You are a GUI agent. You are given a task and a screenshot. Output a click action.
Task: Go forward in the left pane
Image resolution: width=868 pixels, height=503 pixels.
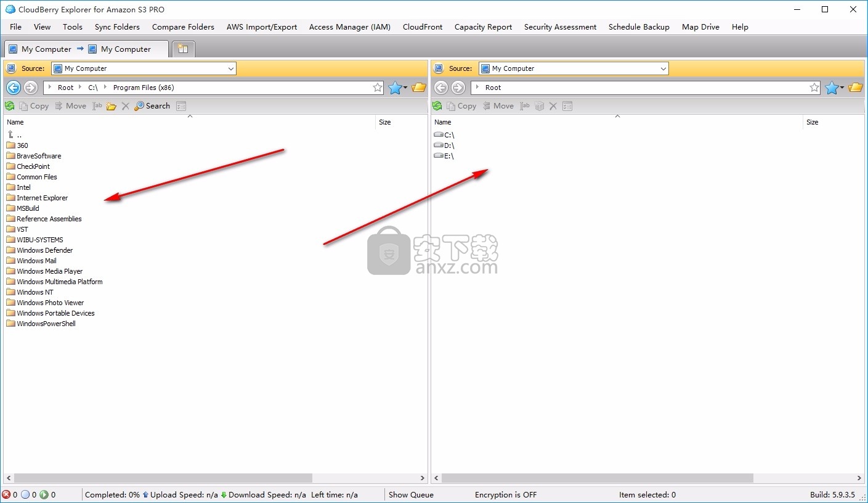[x=31, y=88]
